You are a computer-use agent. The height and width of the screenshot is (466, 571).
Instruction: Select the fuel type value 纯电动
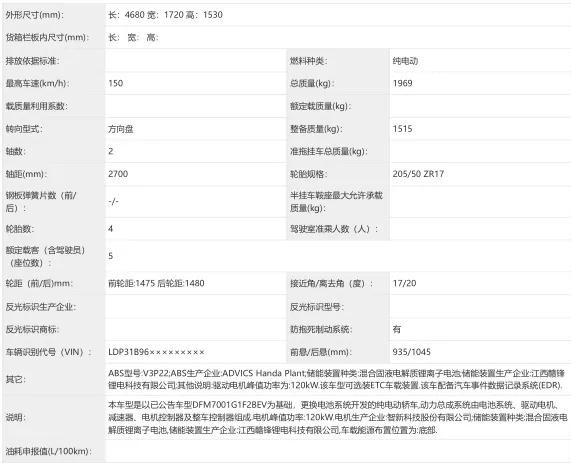pyautogui.click(x=405, y=61)
